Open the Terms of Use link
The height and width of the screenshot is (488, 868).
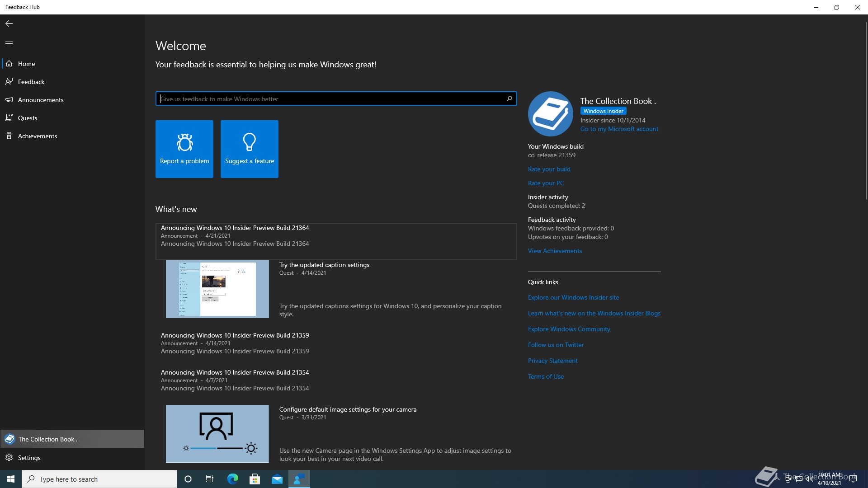(546, 376)
